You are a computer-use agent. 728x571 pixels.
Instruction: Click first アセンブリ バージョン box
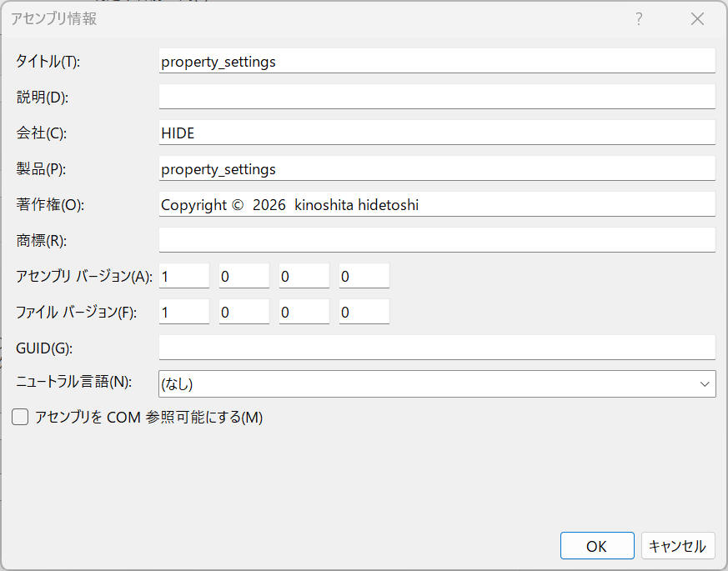click(x=183, y=276)
